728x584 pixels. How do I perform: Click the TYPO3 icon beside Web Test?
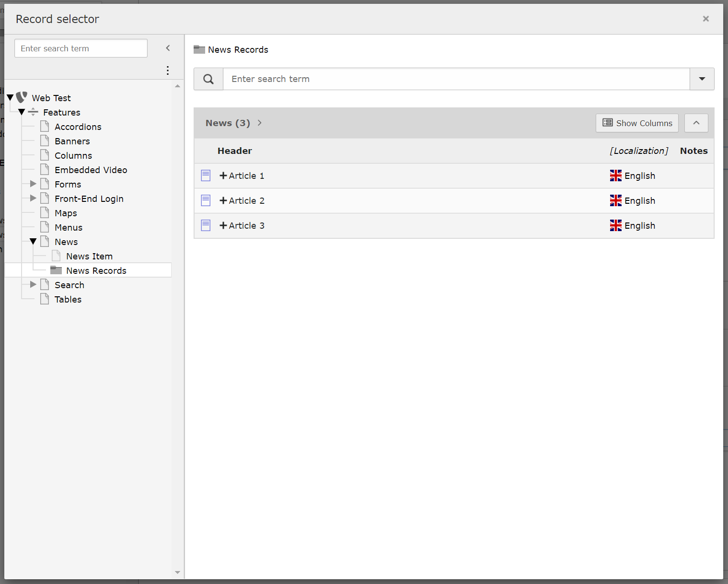tap(22, 97)
